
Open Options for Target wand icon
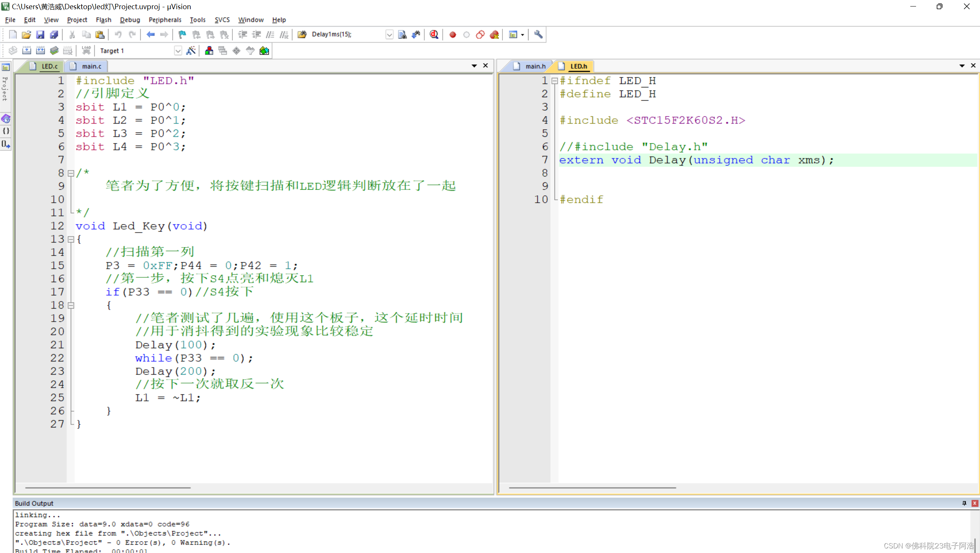click(x=191, y=51)
